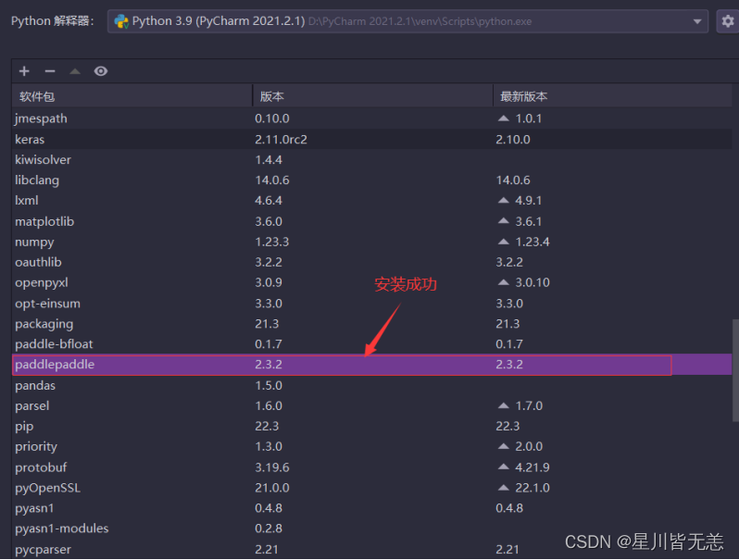This screenshot has width=739, height=560.
Task: Click keras latest version 2.10.0 cell
Action: [x=513, y=140]
